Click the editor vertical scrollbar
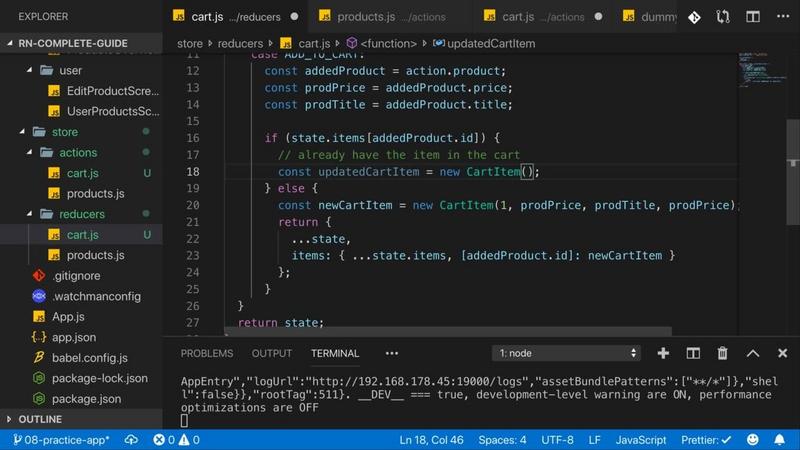800x450 pixels. (793, 172)
